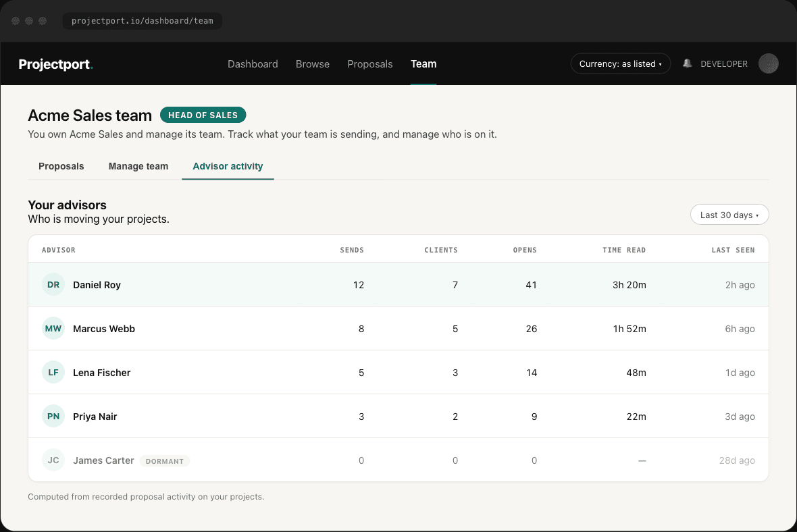Sort by the ADVISOR column header
The image size is (797, 532).
tap(59, 250)
